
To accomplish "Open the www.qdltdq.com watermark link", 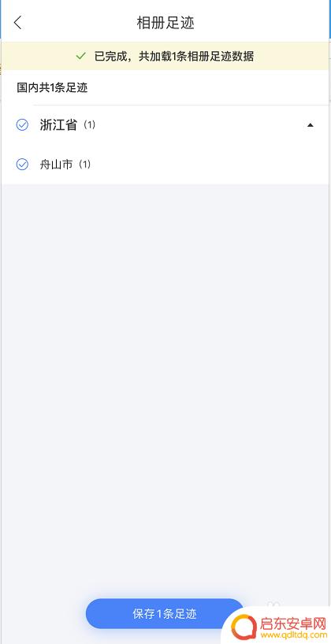I will (x=292, y=634).
